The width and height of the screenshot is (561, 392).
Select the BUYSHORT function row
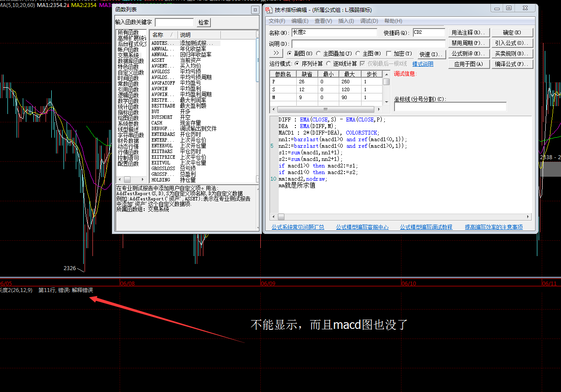click(185, 118)
